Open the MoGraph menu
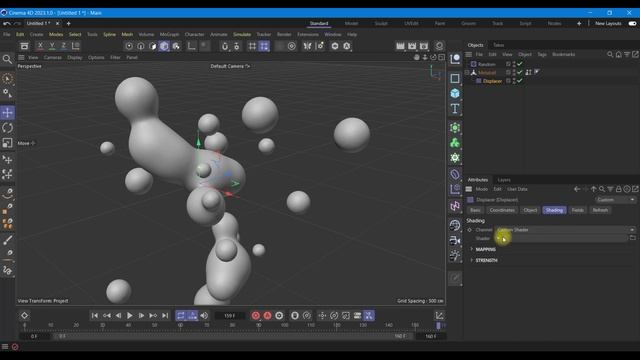 pyautogui.click(x=169, y=34)
